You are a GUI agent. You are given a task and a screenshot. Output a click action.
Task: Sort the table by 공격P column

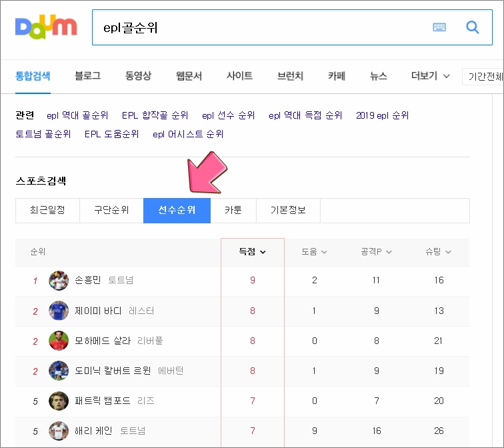[x=376, y=251]
